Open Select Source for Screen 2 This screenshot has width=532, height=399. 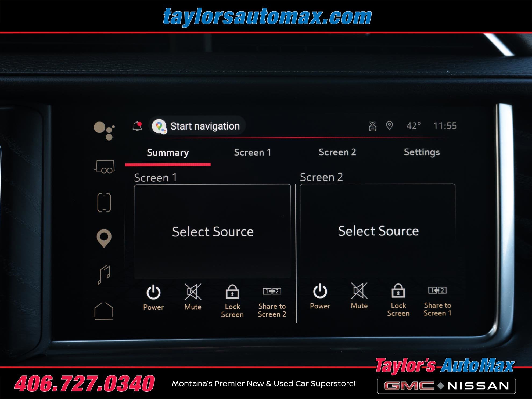(x=378, y=231)
